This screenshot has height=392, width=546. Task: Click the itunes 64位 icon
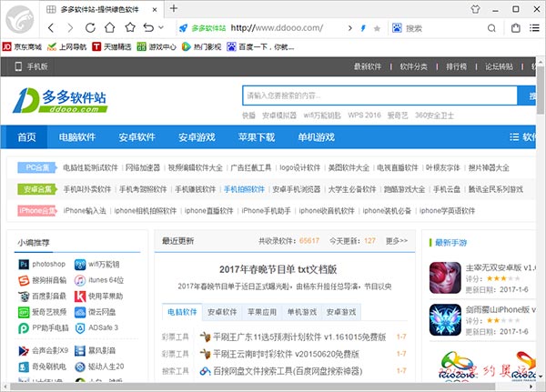(80, 280)
